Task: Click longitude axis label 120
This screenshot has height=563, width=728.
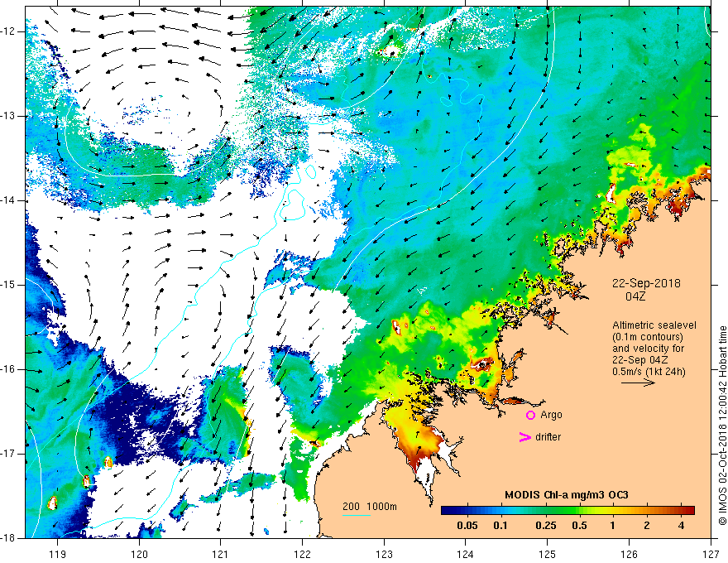Action: [139, 554]
